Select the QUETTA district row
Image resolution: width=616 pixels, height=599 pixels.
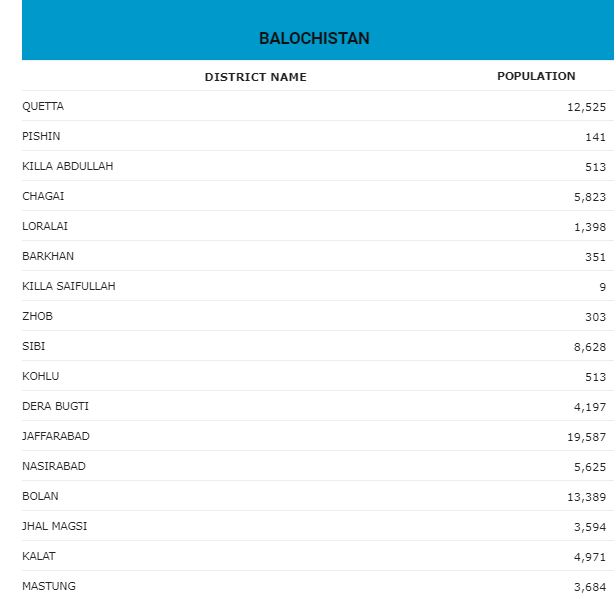click(x=43, y=106)
